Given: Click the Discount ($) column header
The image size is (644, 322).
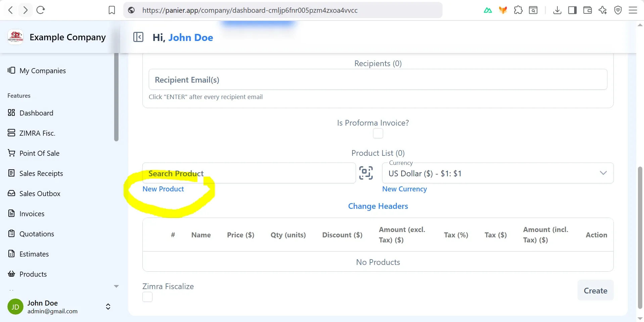Looking at the screenshot, I should [x=342, y=235].
